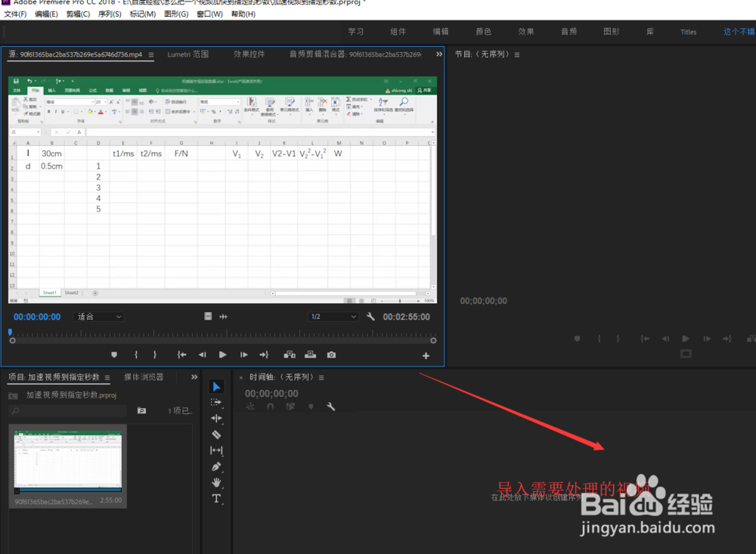Click Drag Video Only filmstrip icon
Viewport: 756px width, 554px height.
pos(208,317)
